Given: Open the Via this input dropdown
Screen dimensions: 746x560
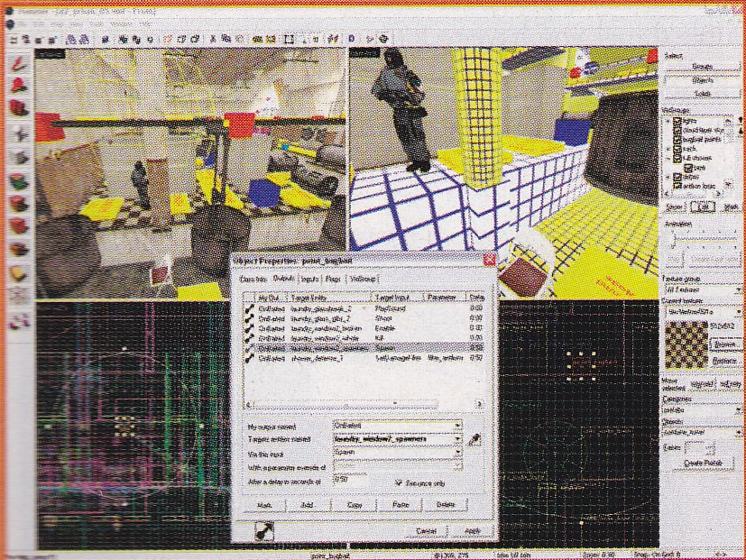Looking at the screenshot, I should click(x=457, y=453).
